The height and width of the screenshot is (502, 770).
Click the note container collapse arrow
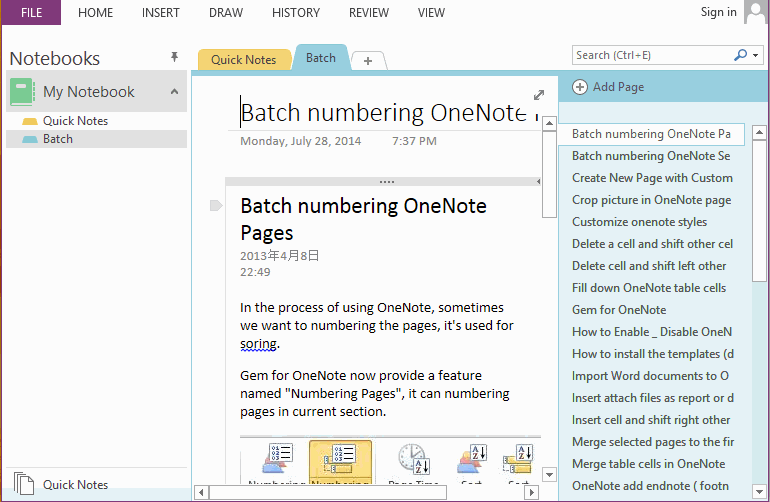tap(538, 182)
